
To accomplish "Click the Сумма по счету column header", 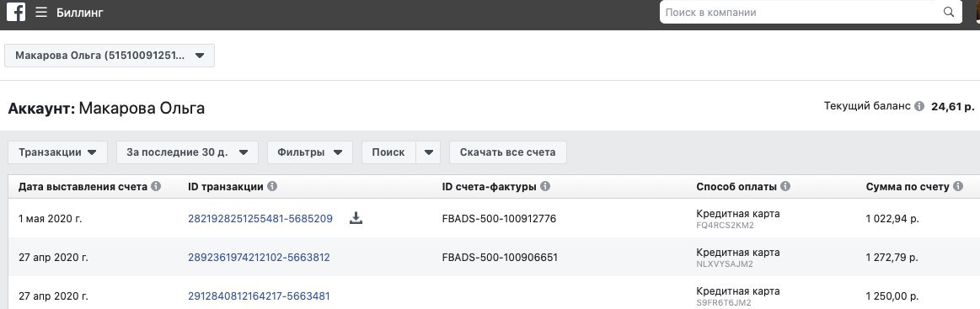I will click(908, 186).
